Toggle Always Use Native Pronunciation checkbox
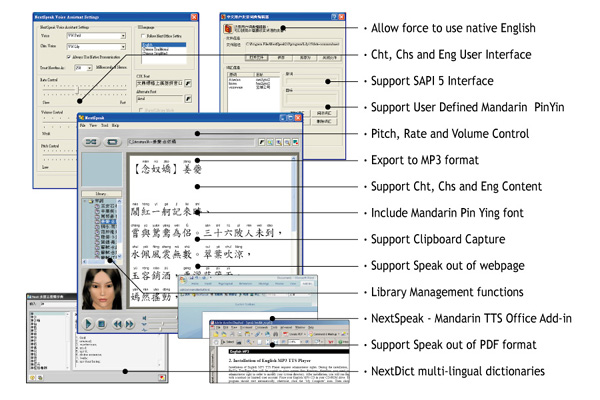The width and height of the screenshot is (600, 400). pos(68,57)
